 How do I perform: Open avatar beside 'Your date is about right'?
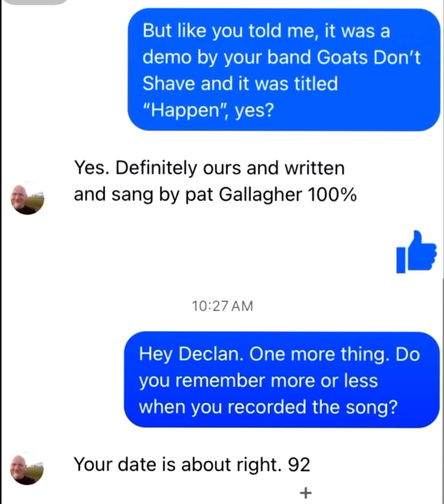27,469
